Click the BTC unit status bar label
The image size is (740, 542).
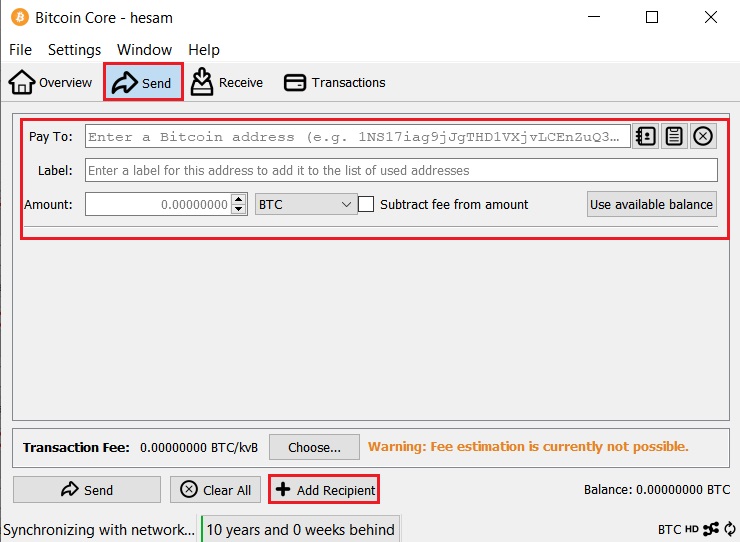click(669, 530)
